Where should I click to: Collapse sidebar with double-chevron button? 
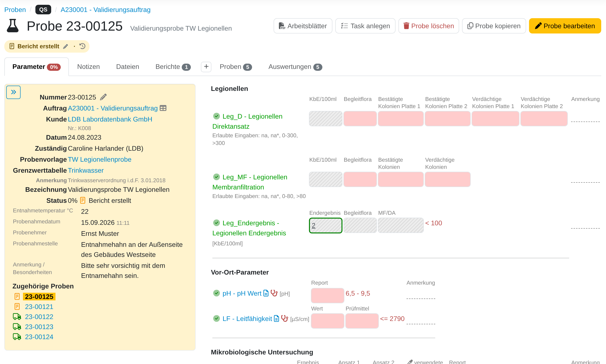coord(13,92)
